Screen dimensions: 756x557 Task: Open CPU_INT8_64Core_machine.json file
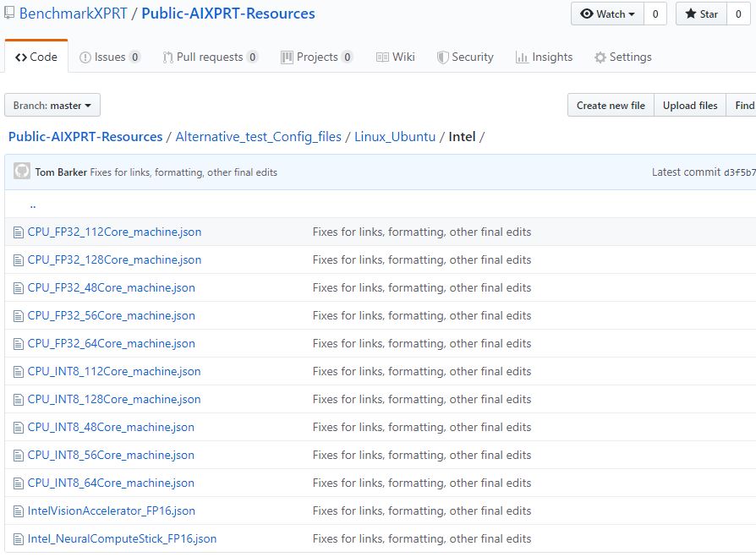coord(111,483)
